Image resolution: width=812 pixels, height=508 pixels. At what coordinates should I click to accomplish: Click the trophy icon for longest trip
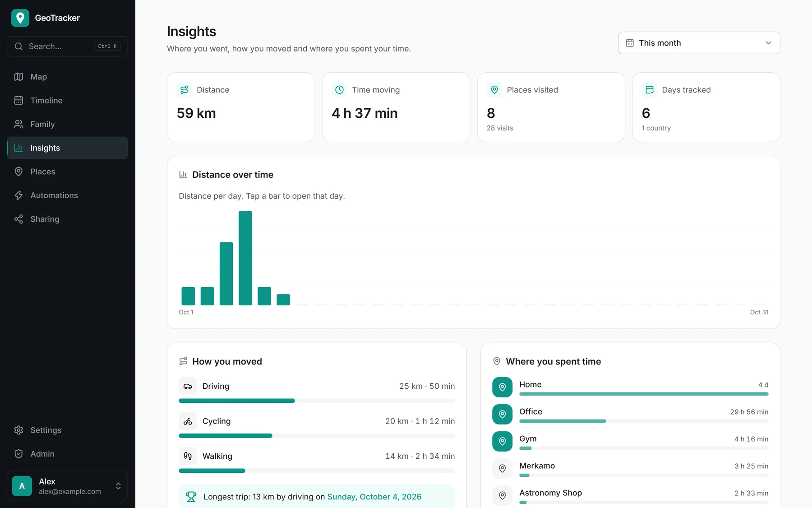pos(191,497)
